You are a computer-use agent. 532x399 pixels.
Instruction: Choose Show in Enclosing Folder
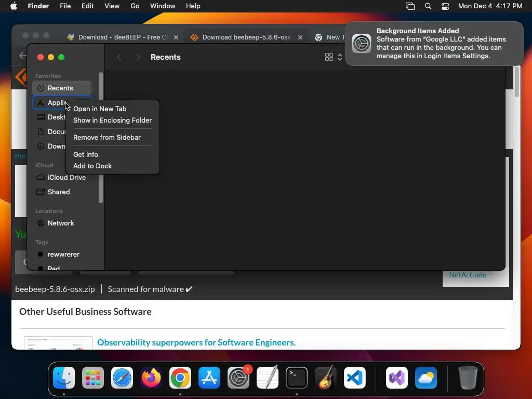112,121
